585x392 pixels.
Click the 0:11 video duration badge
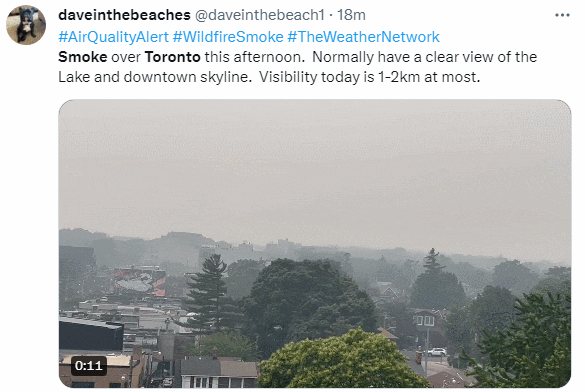click(x=89, y=366)
